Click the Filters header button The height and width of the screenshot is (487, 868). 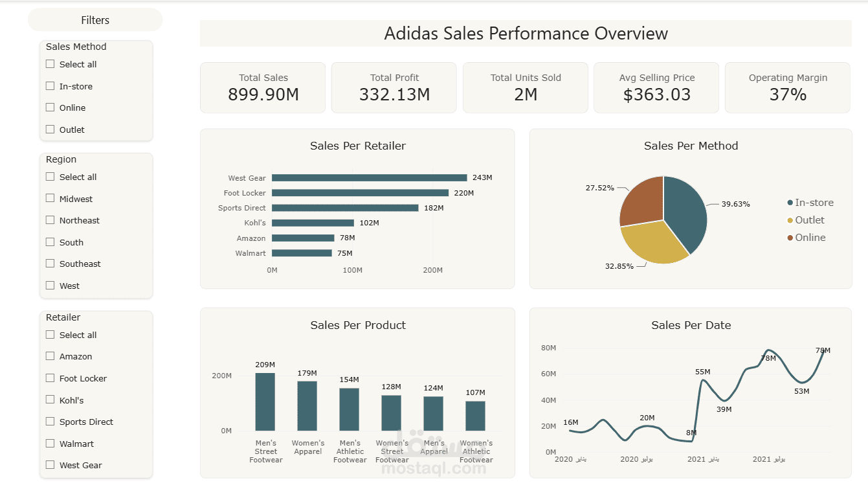tap(95, 20)
